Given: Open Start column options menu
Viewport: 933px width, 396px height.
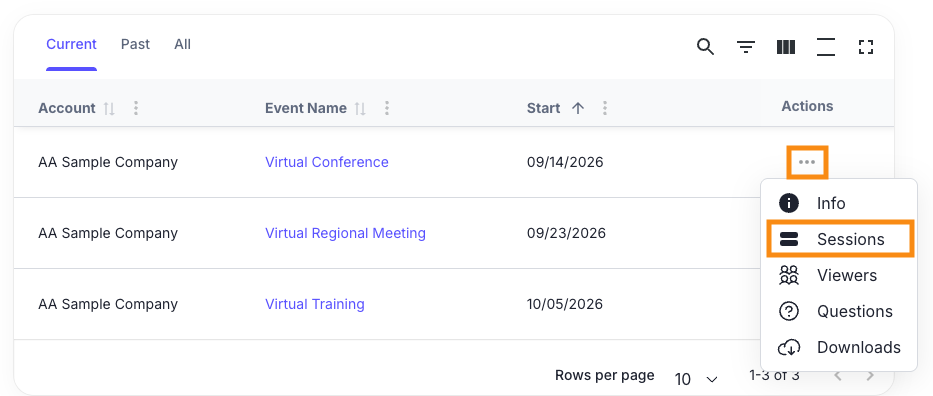Looking at the screenshot, I should [605, 108].
